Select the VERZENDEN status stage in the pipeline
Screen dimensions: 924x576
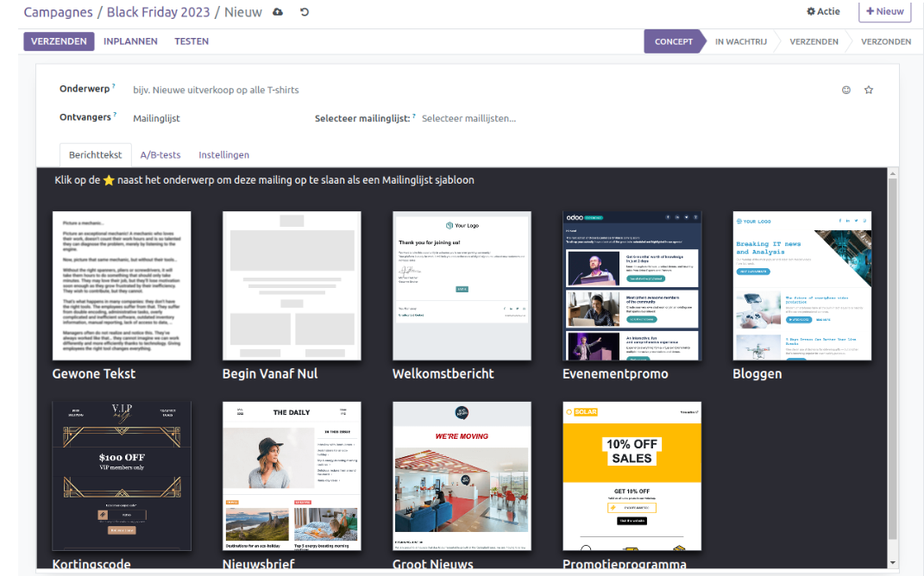pos(814,41)
